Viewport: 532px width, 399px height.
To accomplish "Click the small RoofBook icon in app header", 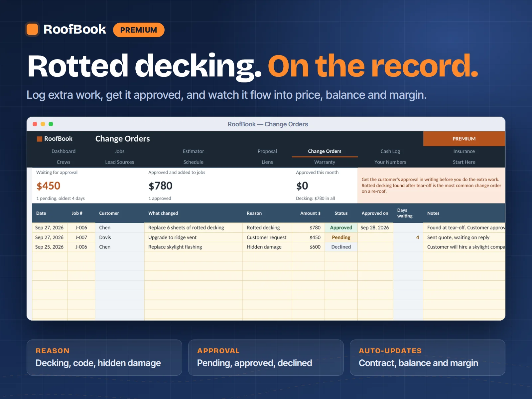I will click(x=40, y=139).
